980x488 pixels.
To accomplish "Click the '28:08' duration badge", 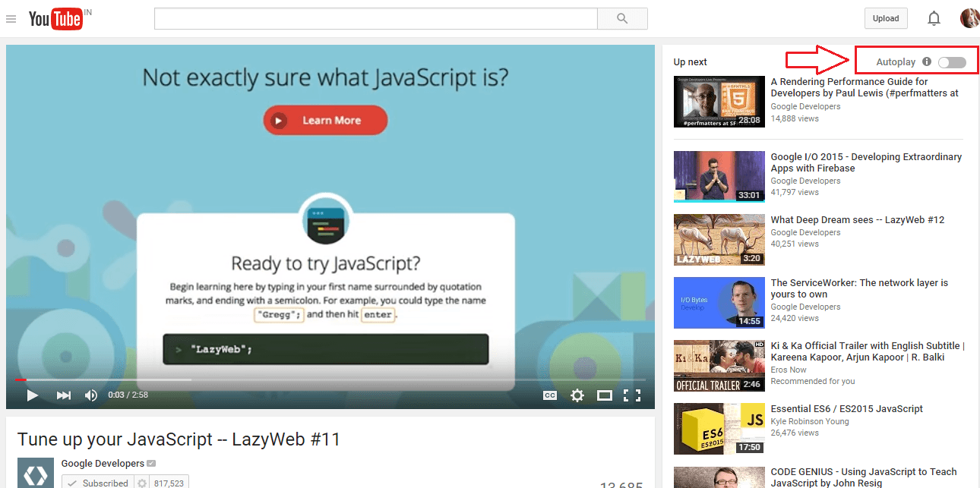I will pos(749,120).
